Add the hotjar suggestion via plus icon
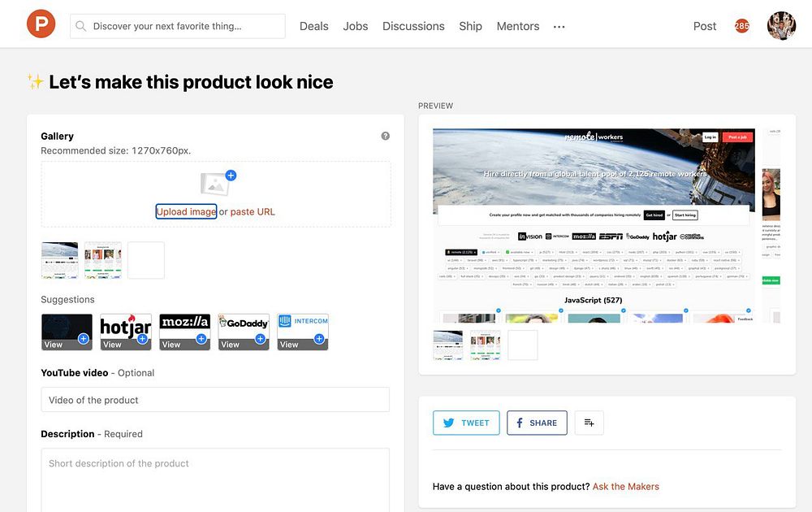Screen dimensions: 812x512 (142, 338)
